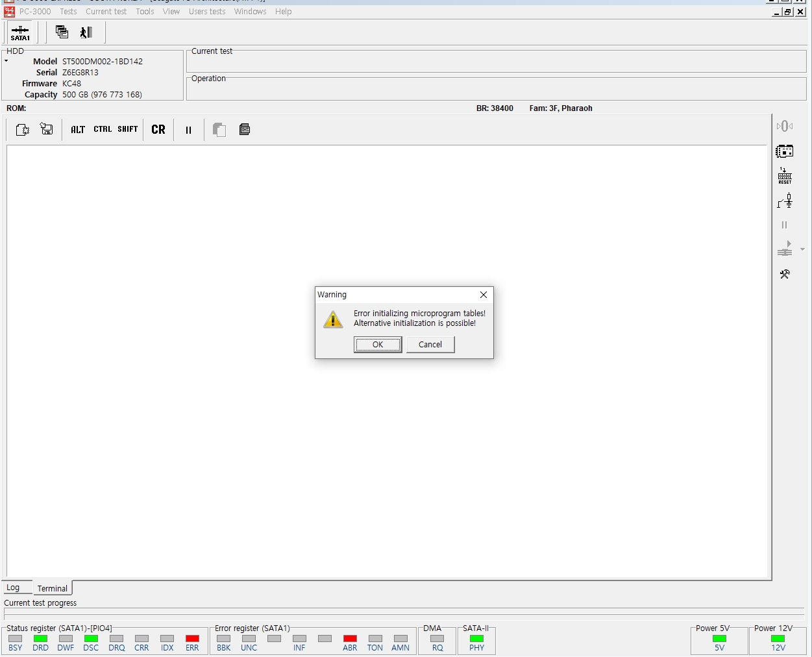812x657 pixels.
Task: Cancel the warning dialog
Action: point(430,345)
